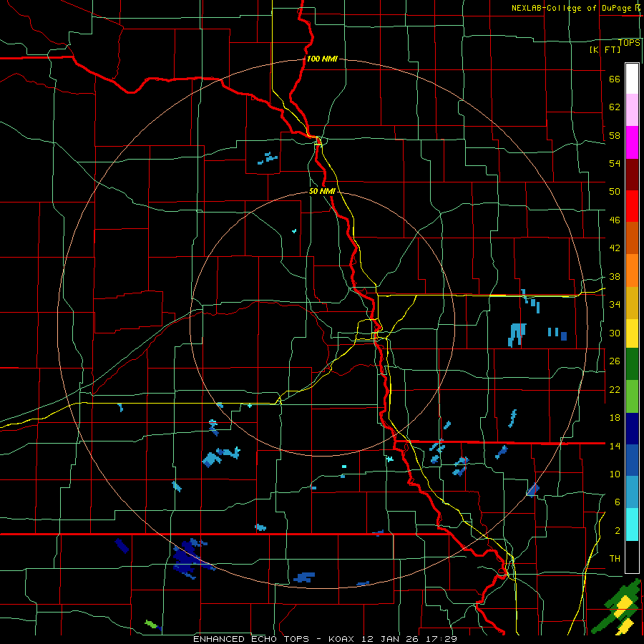
Task: Click the KOAX station identifier in caption
Action: (x=343, y=639)
